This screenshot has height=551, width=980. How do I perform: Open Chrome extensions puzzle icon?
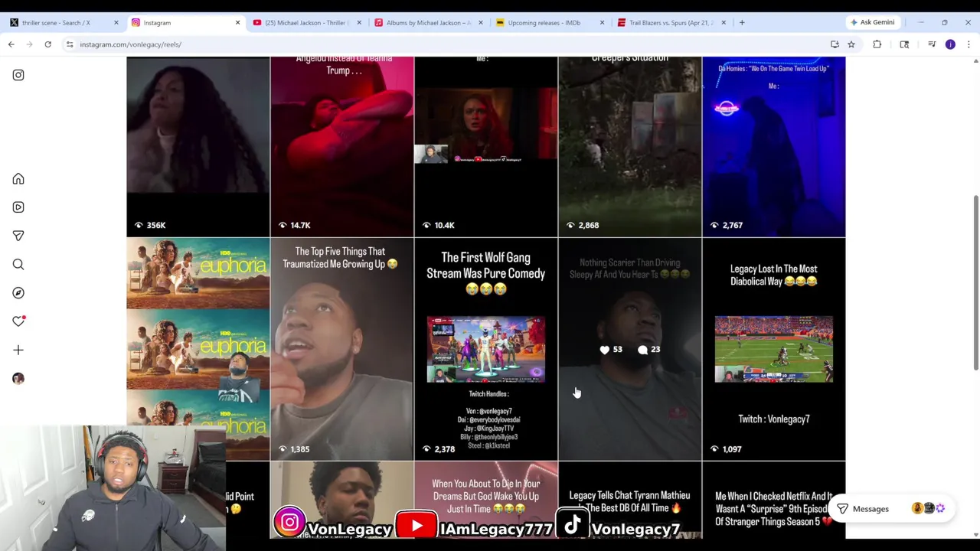[877, 44]
